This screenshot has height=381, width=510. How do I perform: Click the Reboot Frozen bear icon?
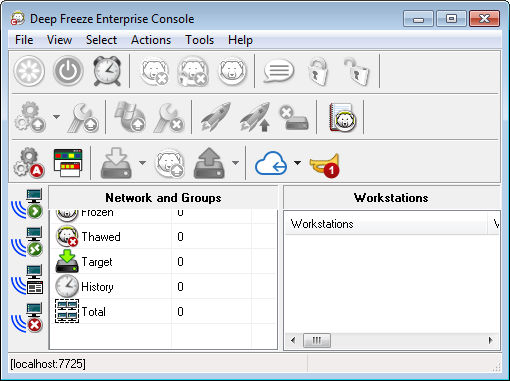232,71
